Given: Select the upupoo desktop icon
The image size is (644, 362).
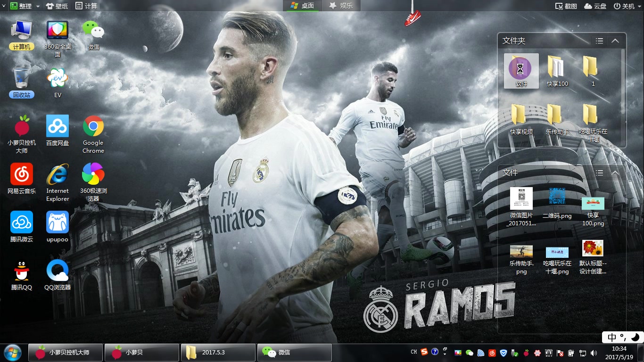Looking at the screenshot, I should click(58, 227).
